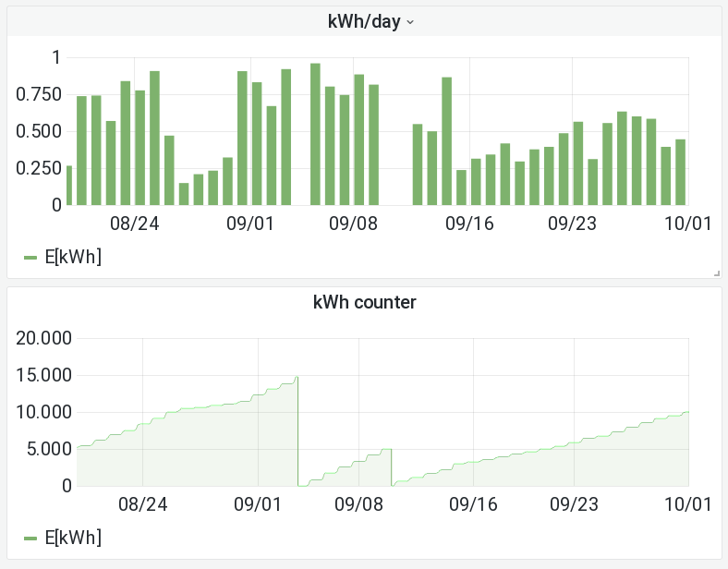
Task: Toggle E[kWh] series in kWh/day legend
Action: pos(73,257)
